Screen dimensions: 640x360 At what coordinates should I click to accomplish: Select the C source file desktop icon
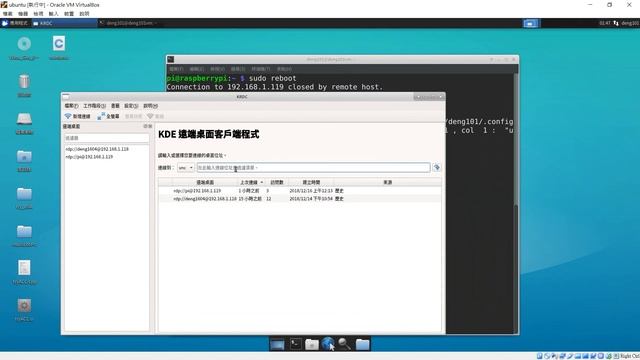(59, 44)
